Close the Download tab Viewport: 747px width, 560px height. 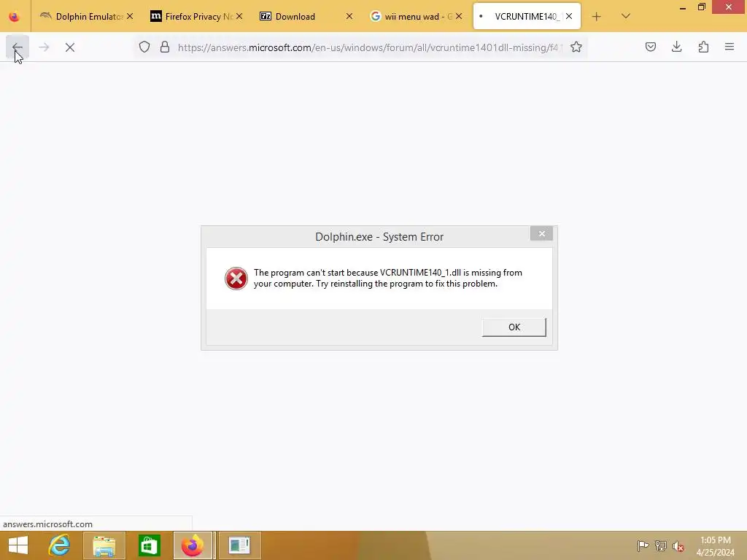coord(349,16)
